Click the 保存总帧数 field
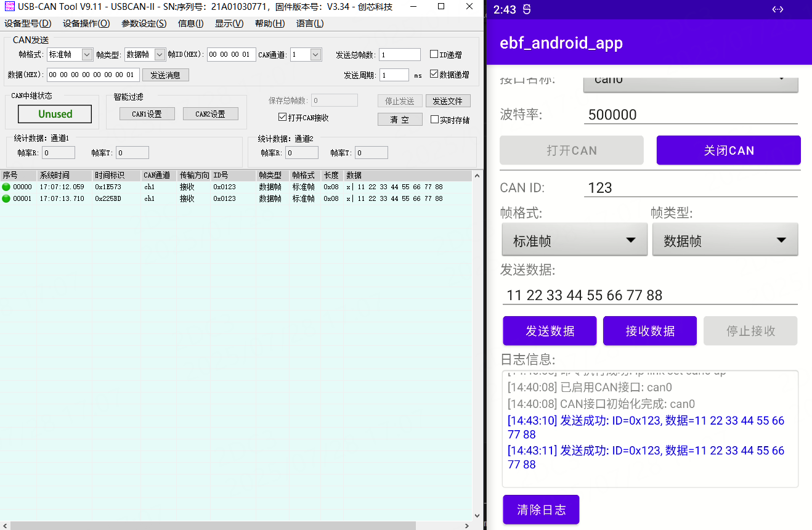This screenshot has width=812, height=530. (x=335, y=100)
